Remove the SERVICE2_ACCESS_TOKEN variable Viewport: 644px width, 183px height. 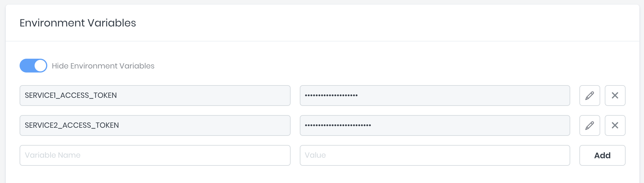(615, 125)
